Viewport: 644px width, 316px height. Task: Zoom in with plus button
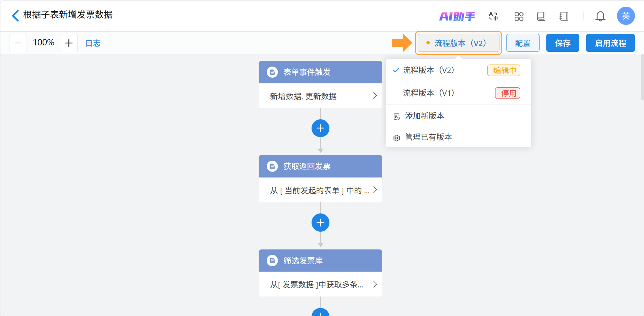[x=69, y=43]
